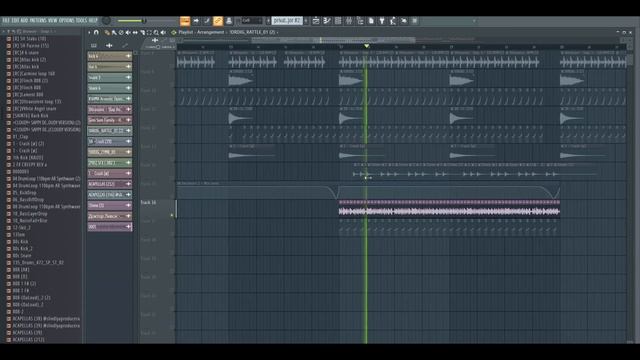640x360 pixels.
Task: Open the Mixer icon in toolbar
Action: point(349,21)
